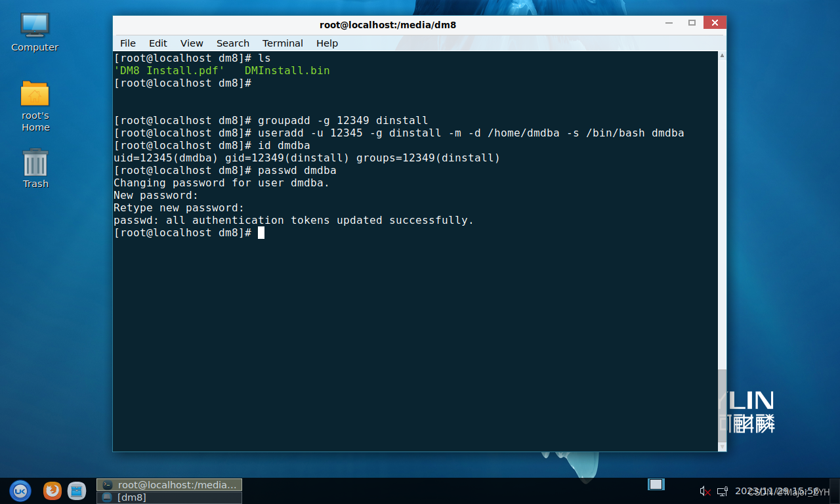Open the Kylin start menu button

click(20, 491)
